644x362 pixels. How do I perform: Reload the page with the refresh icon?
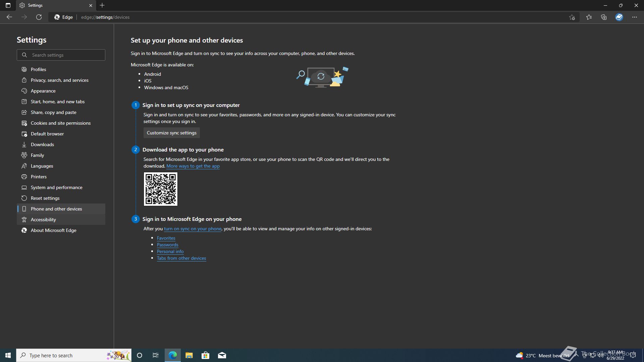[x=39, y=17]
